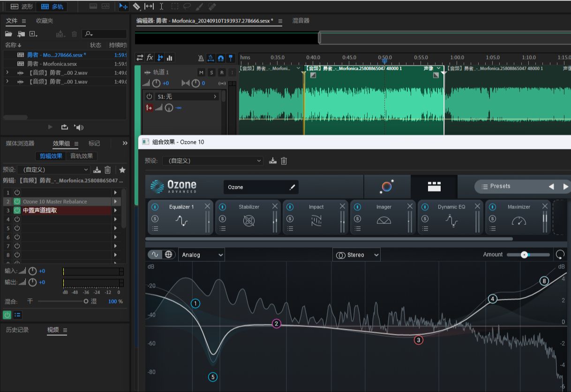The width and height of the screenshot is (571, 392).
Task: Select the Dynamic EQ module
Action: [x=451, y=217]
